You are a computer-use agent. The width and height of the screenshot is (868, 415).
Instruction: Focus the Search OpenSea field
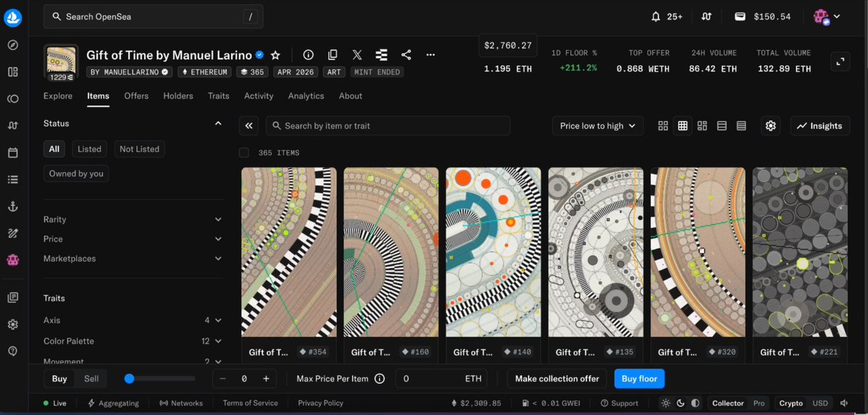pyautogui.click(x=153, y=17)
